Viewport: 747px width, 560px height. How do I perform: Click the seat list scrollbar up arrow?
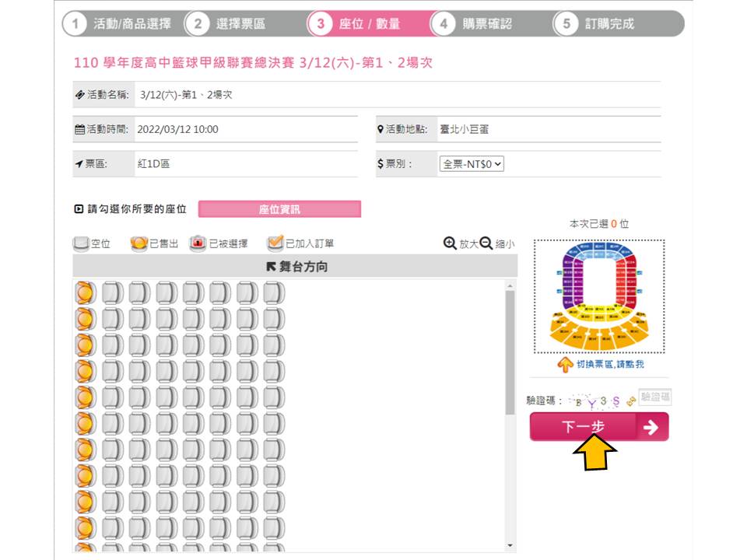(510, 285)
